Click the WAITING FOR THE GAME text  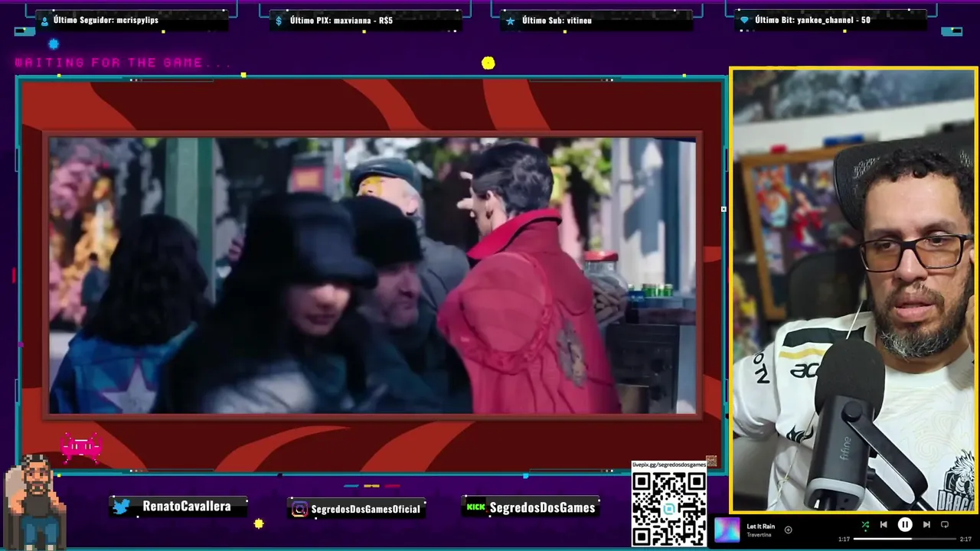click(x=123, y=63)
